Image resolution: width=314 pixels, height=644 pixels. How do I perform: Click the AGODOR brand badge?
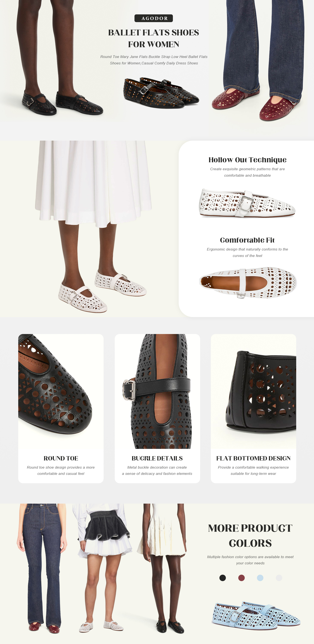coord(154,18)
